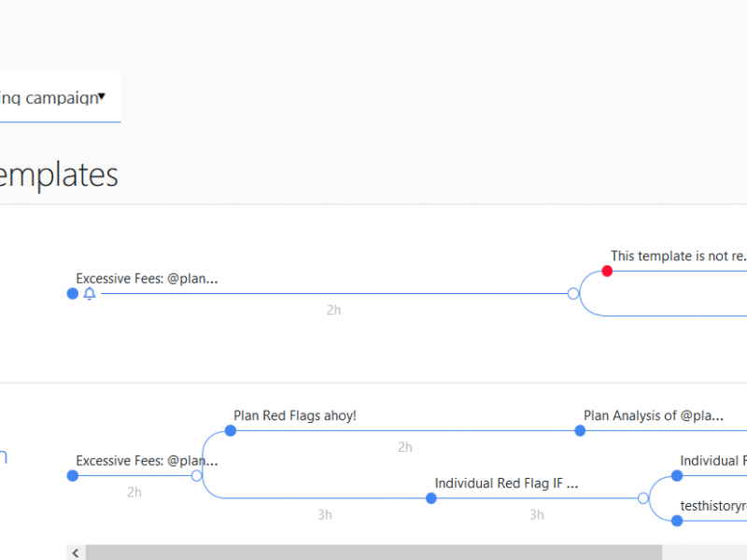Click the blue node next to 'testhistoryr...'
Viewport: 747px width, 560px height.
click(677, 521)
